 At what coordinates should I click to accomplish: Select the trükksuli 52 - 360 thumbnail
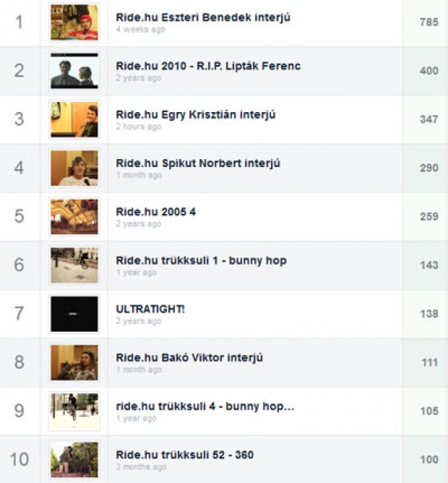click(x=74, y=459)
